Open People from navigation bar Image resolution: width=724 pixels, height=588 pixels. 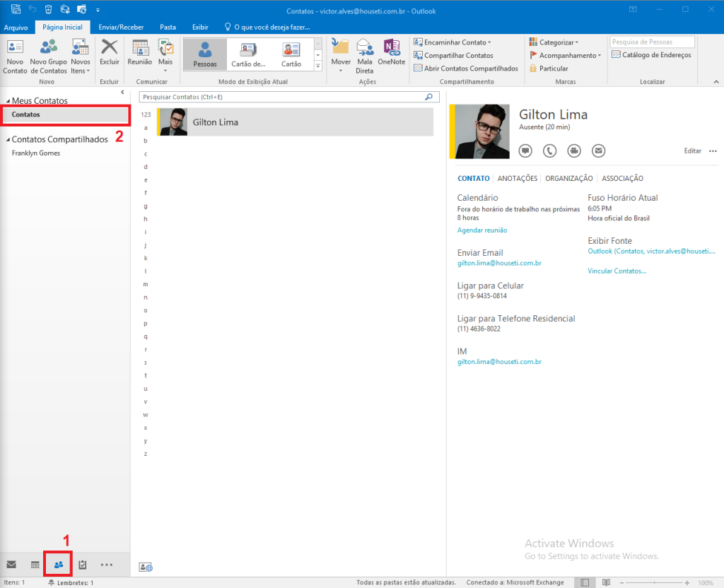58,565
